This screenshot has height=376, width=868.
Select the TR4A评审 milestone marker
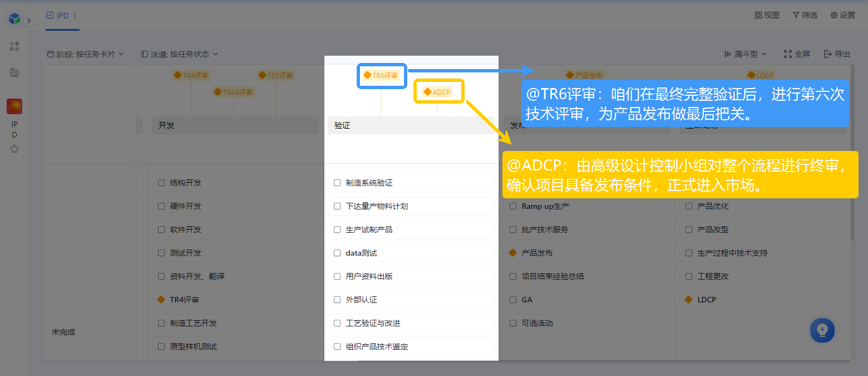[234, 92]
